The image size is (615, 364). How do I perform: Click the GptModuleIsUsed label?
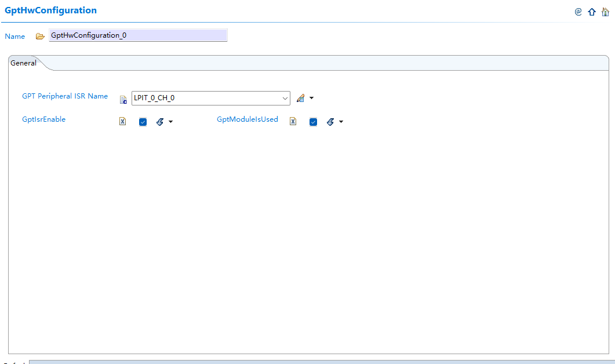pos(248,119)
